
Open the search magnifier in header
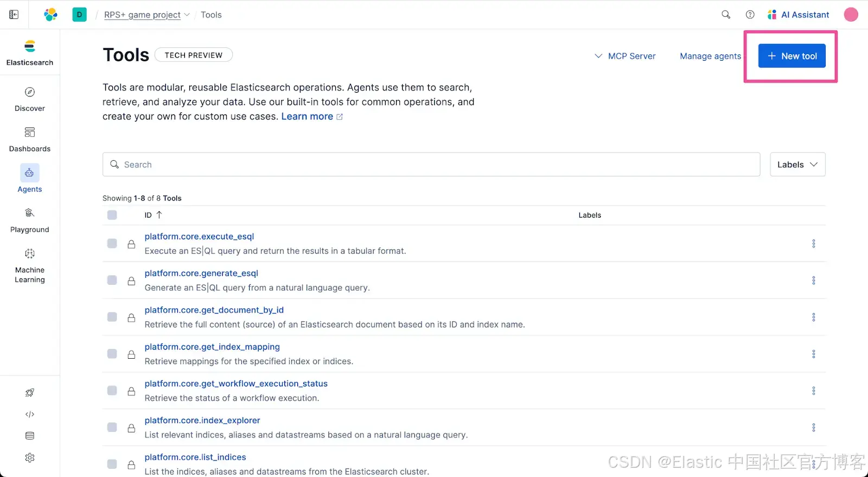point(726,15)
